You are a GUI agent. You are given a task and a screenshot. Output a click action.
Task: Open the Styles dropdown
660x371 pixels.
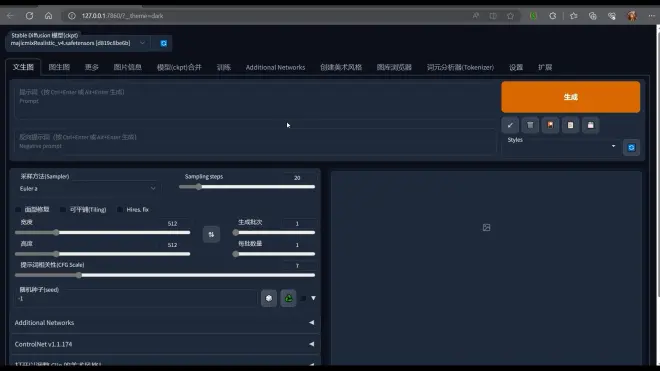click(x=561, y=147)
